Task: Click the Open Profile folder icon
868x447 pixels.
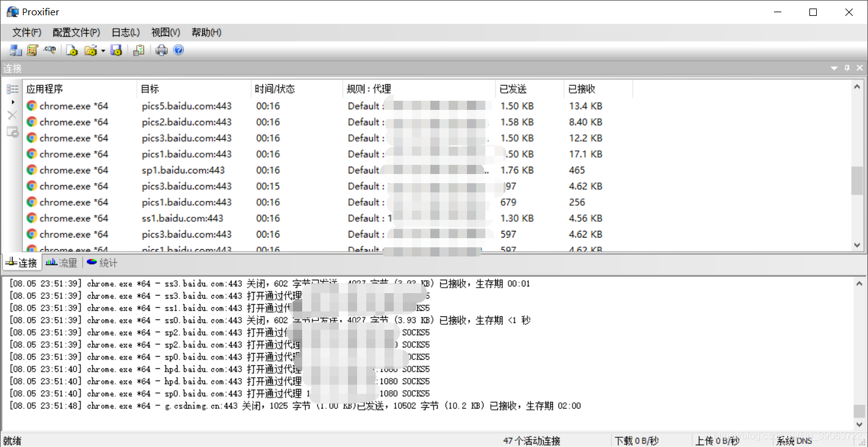Action: click(91, 51)
